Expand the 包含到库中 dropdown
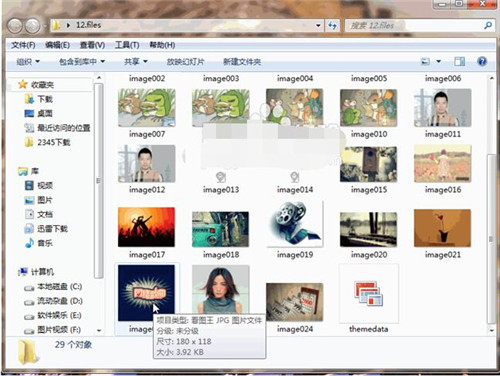Image resolution: width=500 pixels, height=376 pixels. pos(82,62)
